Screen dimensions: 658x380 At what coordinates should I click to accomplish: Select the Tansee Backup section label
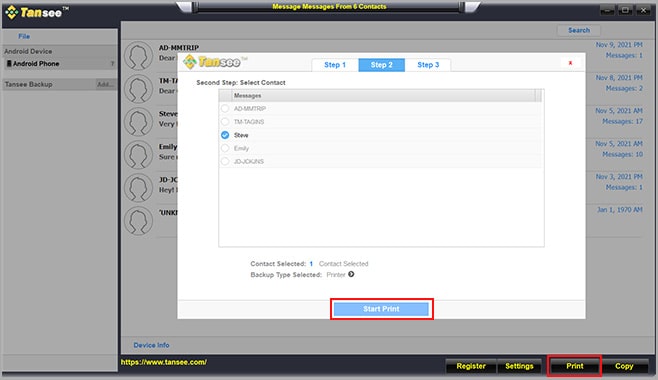[x=29, y=84]
